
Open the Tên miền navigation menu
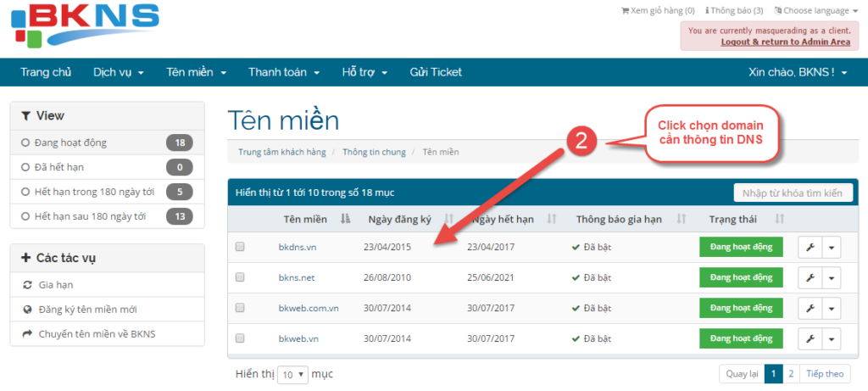[196, 72]
